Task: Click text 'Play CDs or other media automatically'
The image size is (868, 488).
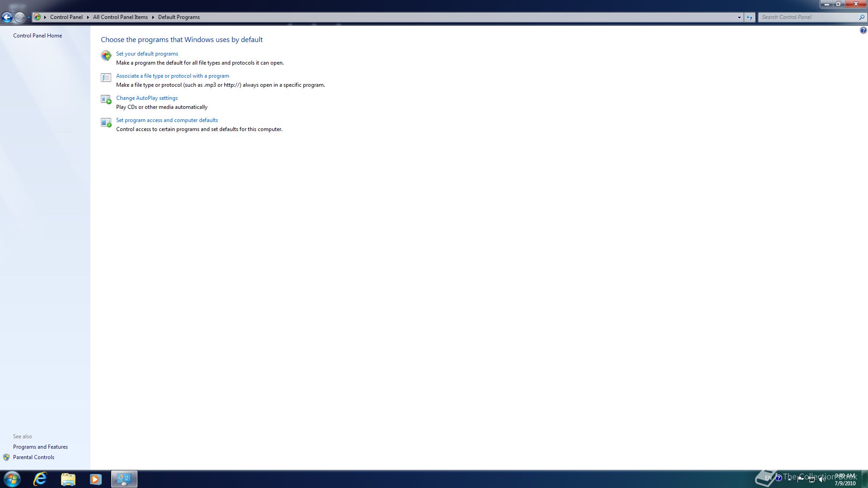Action: pyautogui.click(x=162, y=107)
